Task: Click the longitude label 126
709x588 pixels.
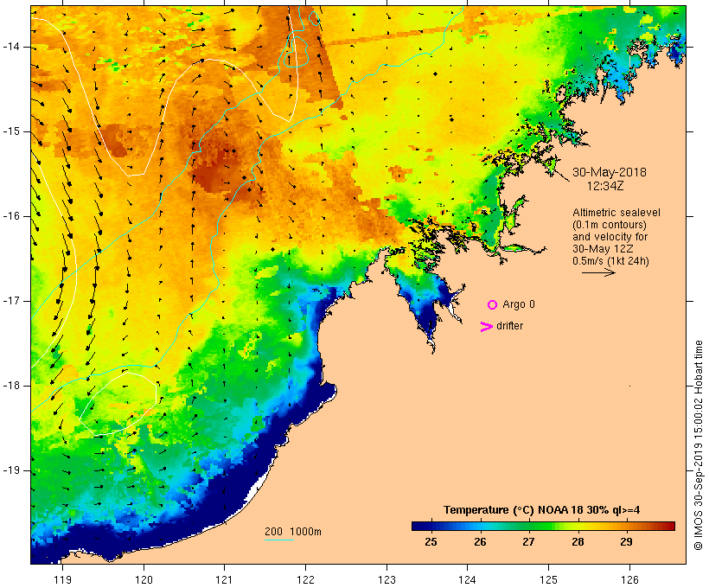Action: tap(629, 580)
